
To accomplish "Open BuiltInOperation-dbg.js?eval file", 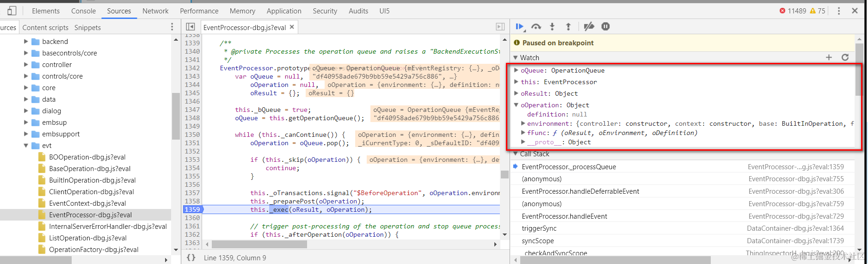I will (92, 180).
